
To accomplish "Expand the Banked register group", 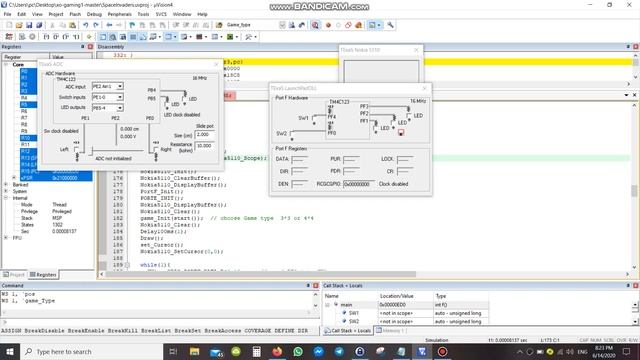I will [6, 184].
